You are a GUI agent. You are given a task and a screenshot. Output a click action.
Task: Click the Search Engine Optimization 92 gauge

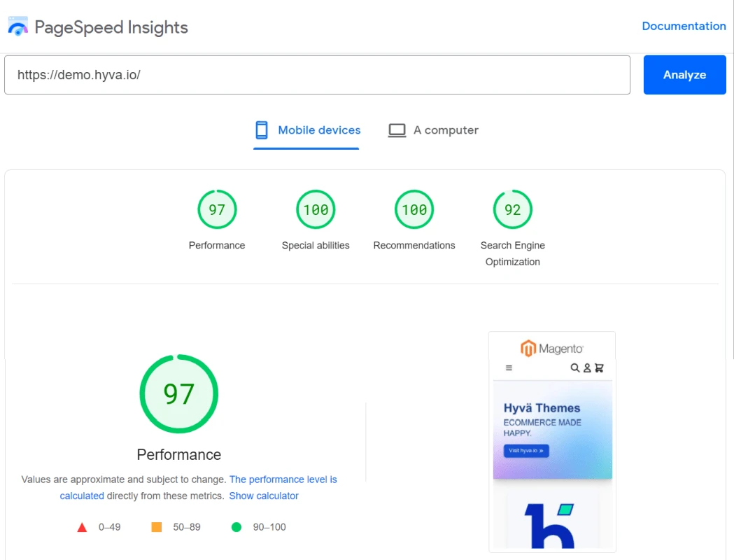(513, 209)
